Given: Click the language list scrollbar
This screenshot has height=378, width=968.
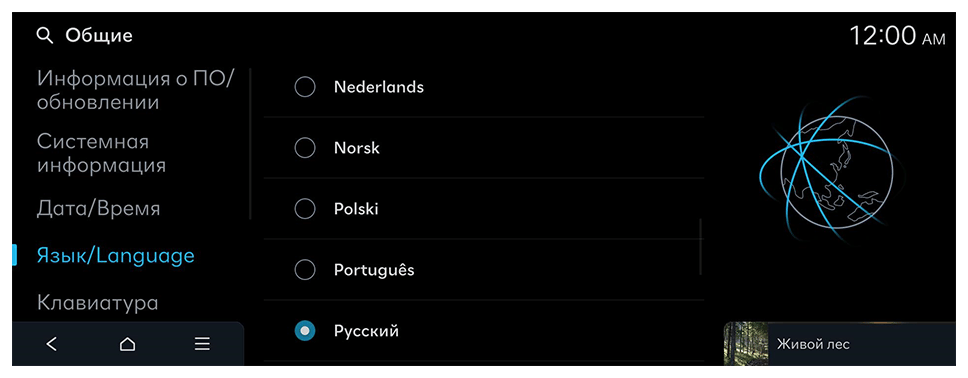Looking at the screenshot, I should coord(701,246).
